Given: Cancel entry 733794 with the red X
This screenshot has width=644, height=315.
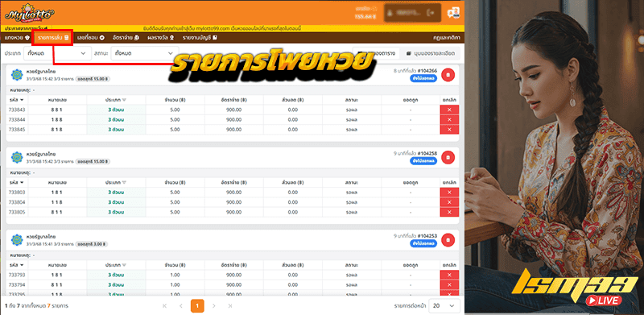Looking at the screenshot, I should 449,285.
